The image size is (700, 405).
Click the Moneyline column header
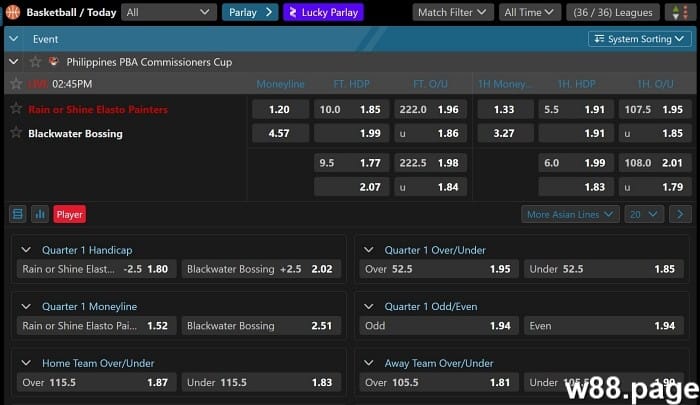[280, 84]
